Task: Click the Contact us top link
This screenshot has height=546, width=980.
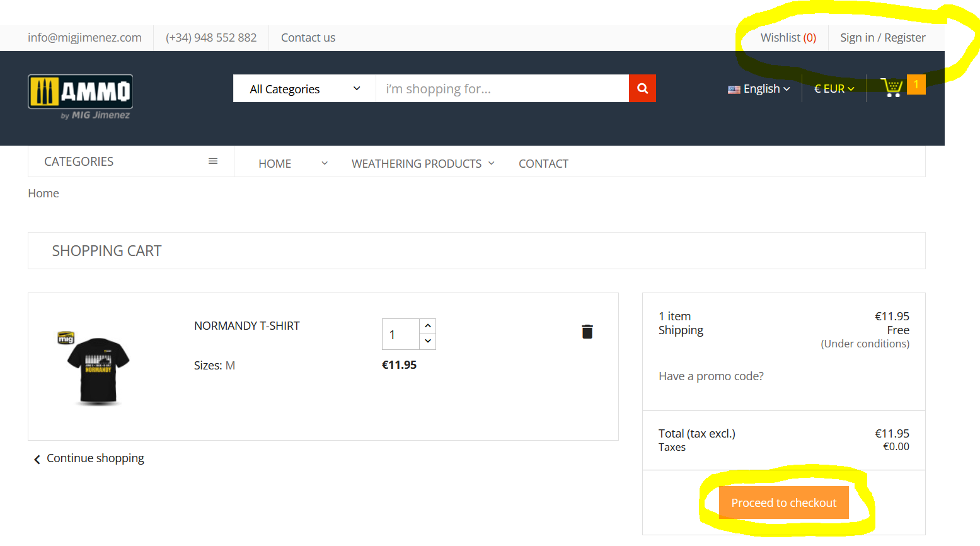Action: tap(308, 38)
